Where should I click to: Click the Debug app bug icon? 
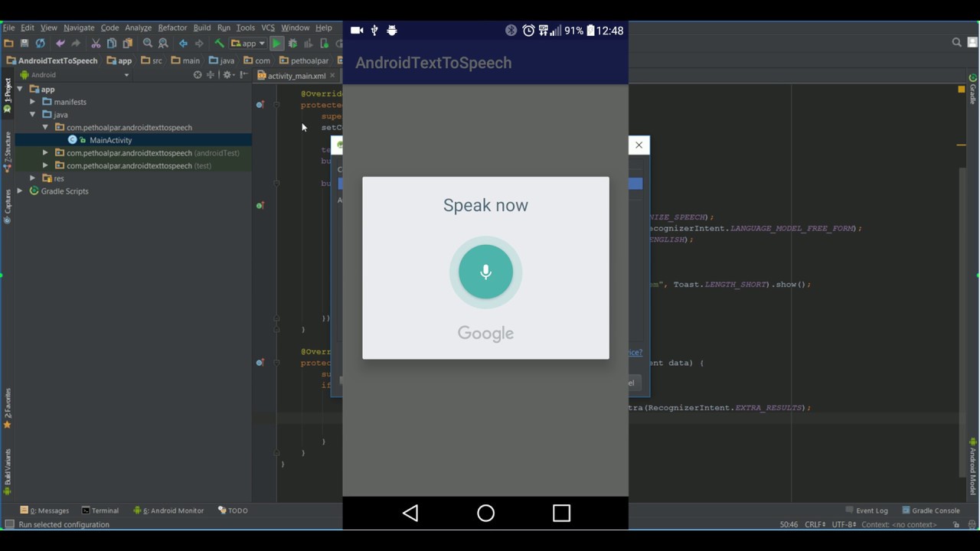[x=292, y=44]
